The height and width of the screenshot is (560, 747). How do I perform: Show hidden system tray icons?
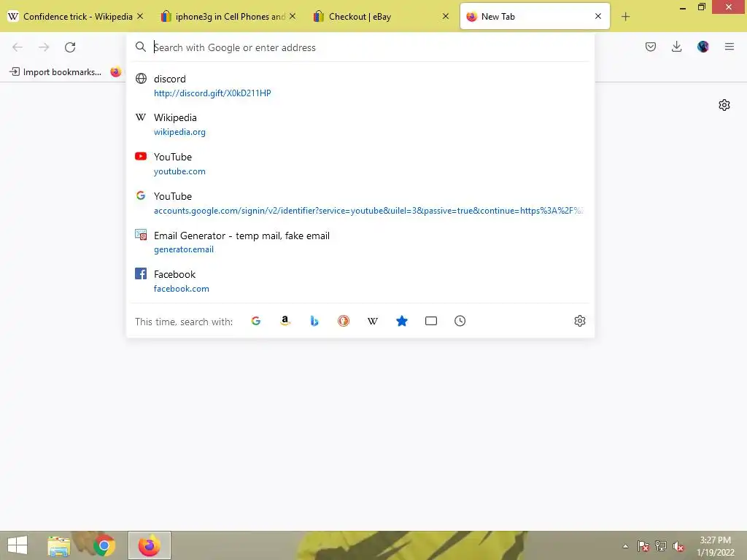[625, 546]
